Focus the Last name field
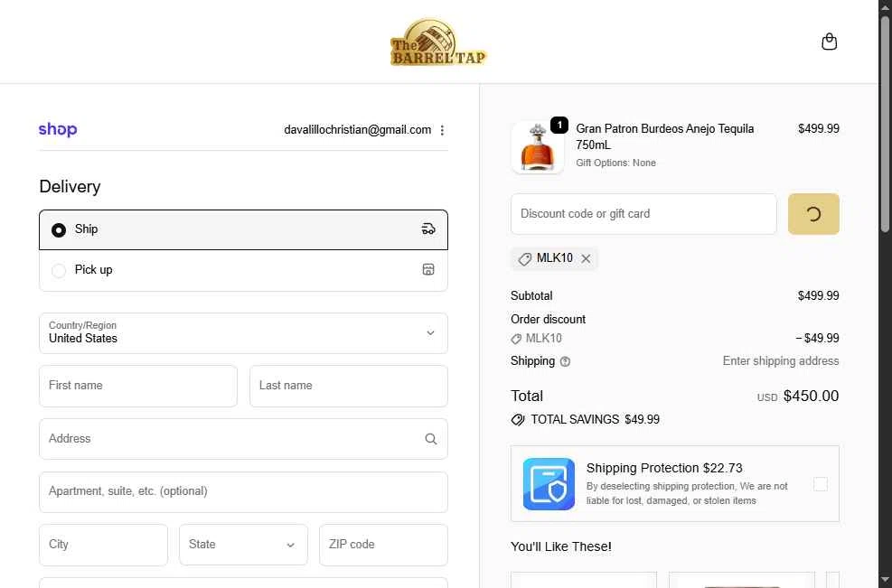 [349, 386]
